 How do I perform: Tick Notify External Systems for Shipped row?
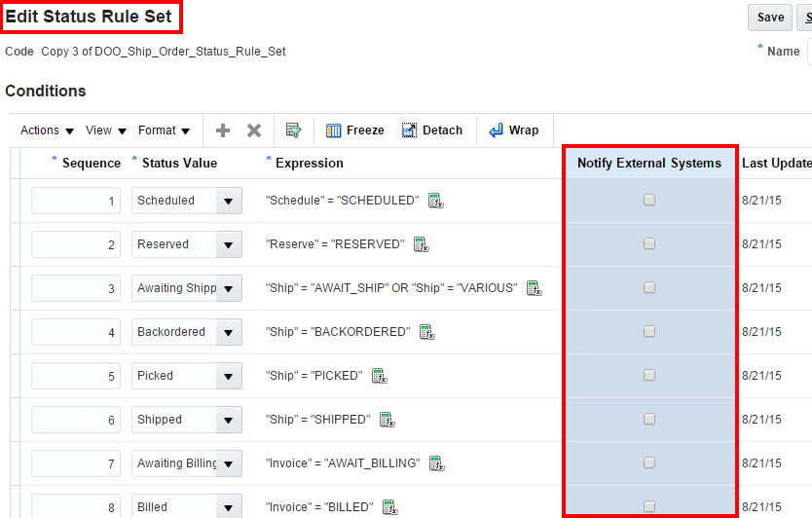click(648, 419)
